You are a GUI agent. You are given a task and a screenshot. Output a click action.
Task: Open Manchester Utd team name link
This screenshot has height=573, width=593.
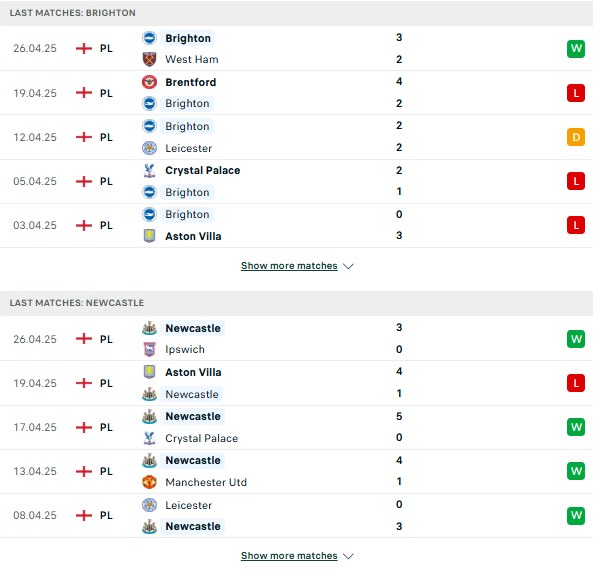[x=206, y=482]
